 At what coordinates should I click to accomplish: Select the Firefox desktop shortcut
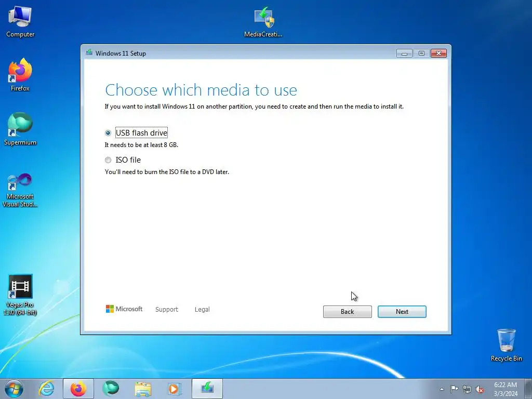(20, 75)
